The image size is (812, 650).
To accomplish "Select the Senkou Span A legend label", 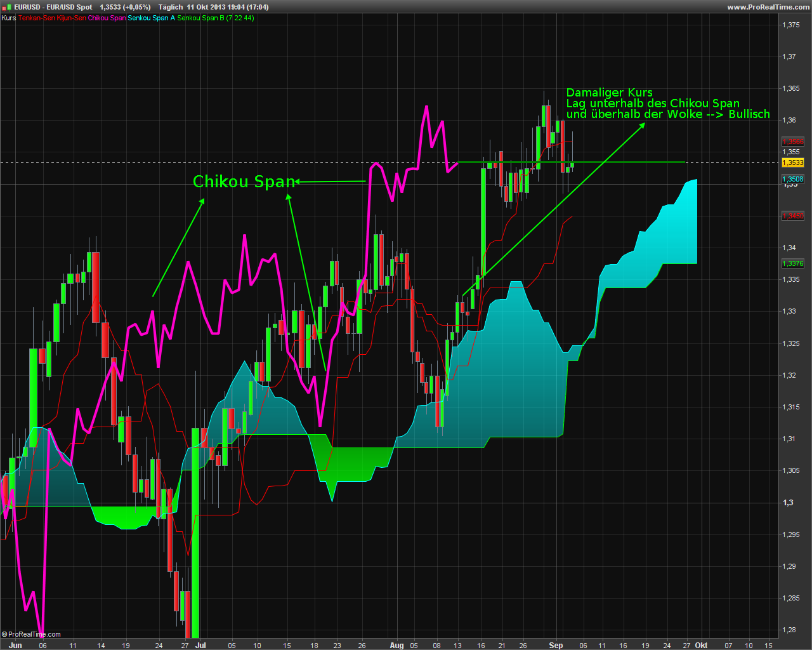I will (x=152, y=18).
